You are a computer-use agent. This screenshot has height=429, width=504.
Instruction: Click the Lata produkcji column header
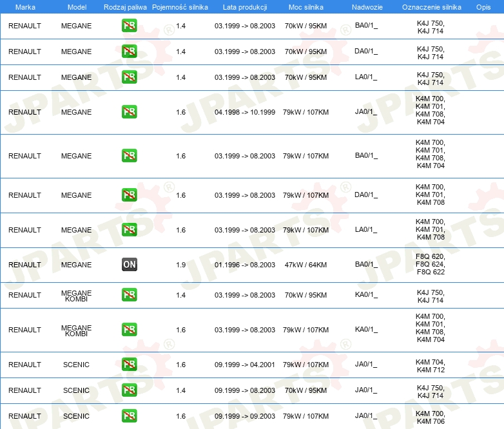[245, 7]
